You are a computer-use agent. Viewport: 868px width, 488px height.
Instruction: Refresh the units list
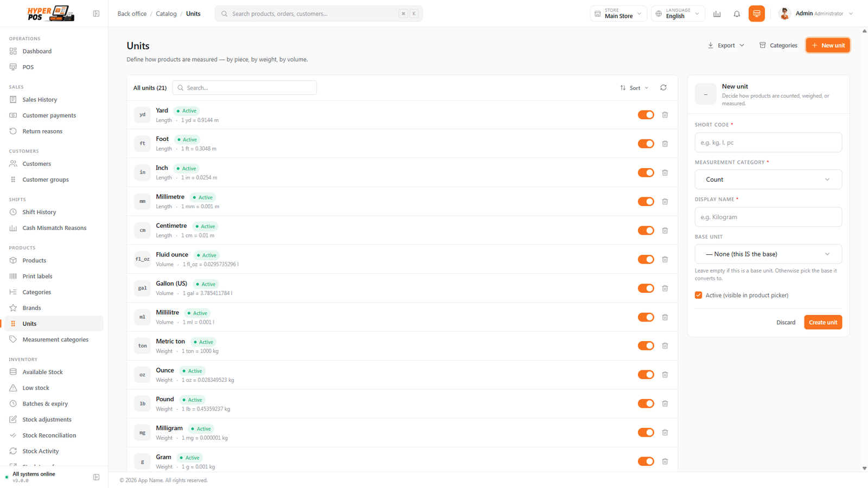click(x=663, y=88)
